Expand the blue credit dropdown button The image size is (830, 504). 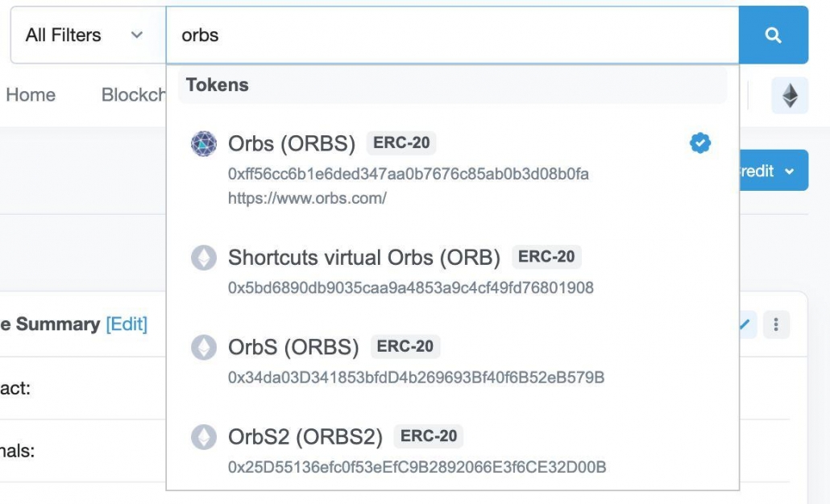pos(774,171)
